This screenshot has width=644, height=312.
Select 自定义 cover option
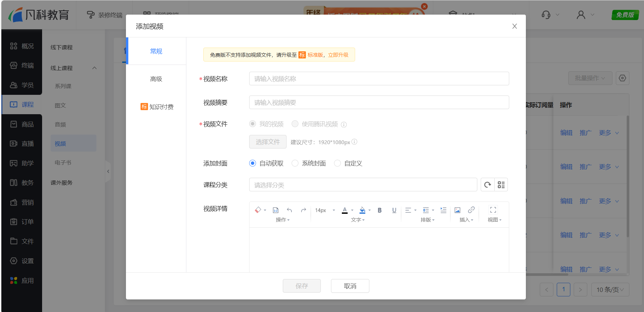point(337,163)
